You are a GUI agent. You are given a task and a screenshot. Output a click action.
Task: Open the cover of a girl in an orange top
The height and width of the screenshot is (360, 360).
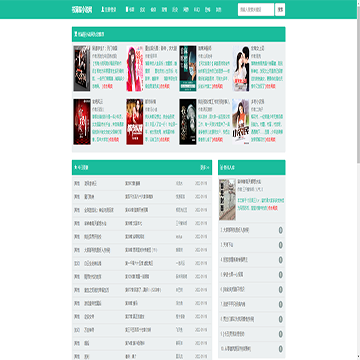click(241, 122)
